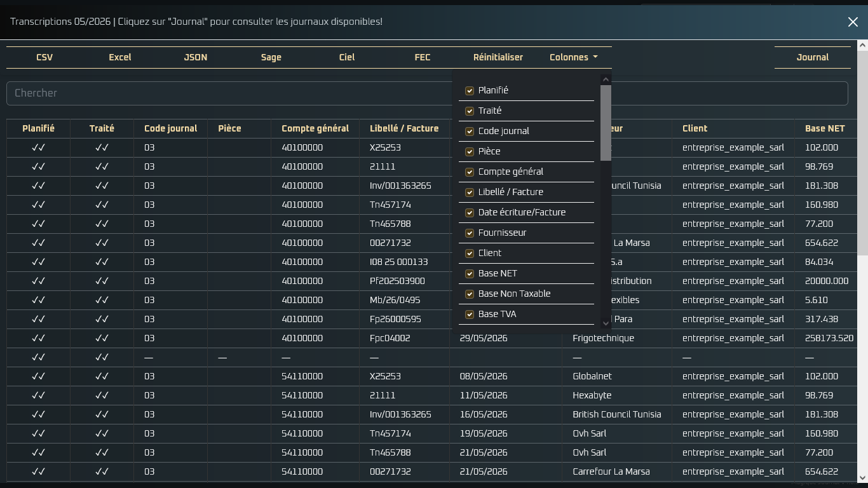
Task: Click the page scrollbar up arrow
Action: coord(862,45)
